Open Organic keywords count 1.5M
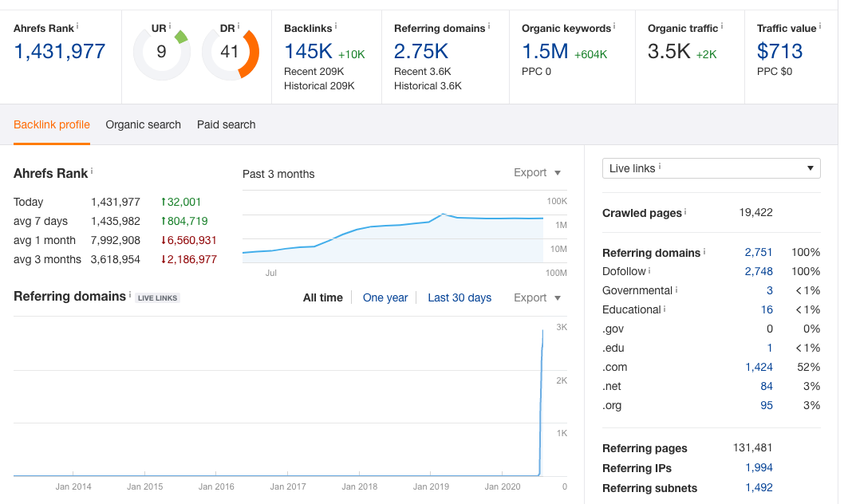This screenshot has height=504, width=848. click(x=545, y=51)
